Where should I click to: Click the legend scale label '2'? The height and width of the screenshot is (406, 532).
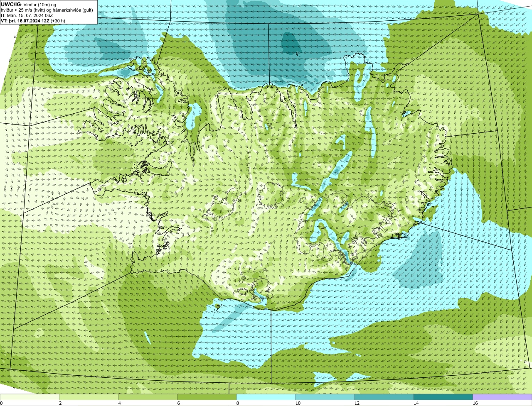(x=60, y=403)
